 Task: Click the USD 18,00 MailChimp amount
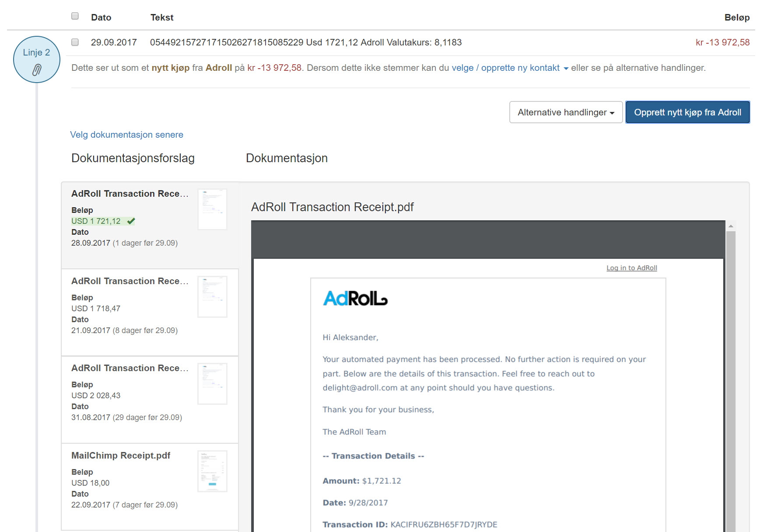(x=91, y=483)
